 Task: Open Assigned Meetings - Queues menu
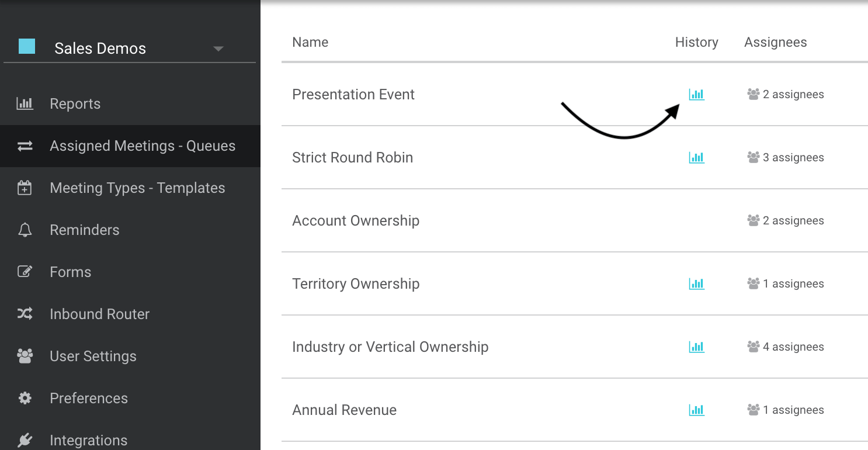click(x=142, y=146)
